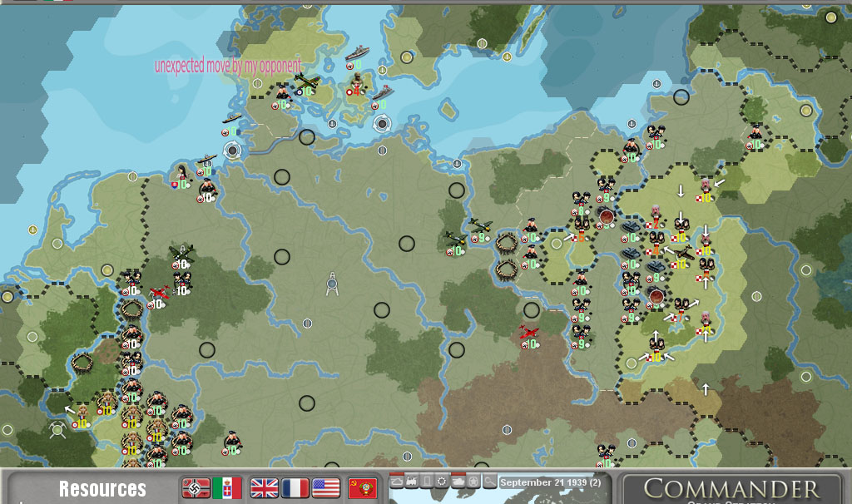Toggle the railway train overlay icon

click(x=412, y=482)
